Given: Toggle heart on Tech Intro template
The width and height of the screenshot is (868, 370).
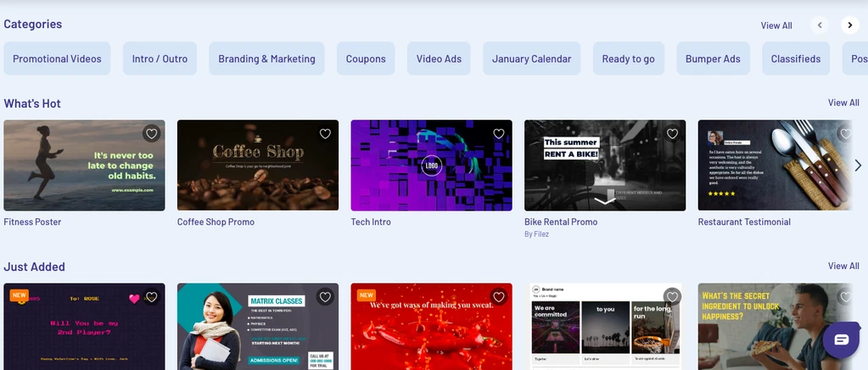Looking at the screenshot, I should 499,133.
